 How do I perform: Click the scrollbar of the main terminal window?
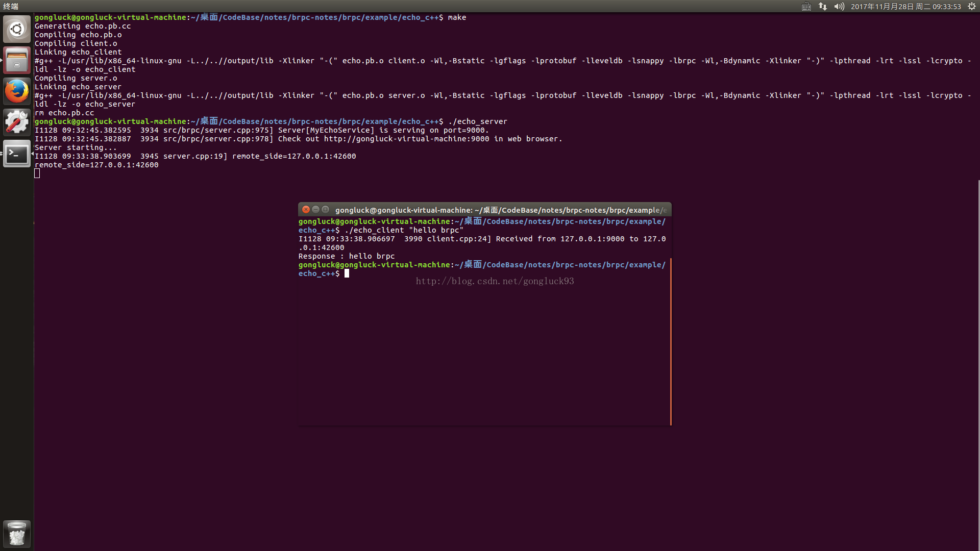click(x=978, y=365)
